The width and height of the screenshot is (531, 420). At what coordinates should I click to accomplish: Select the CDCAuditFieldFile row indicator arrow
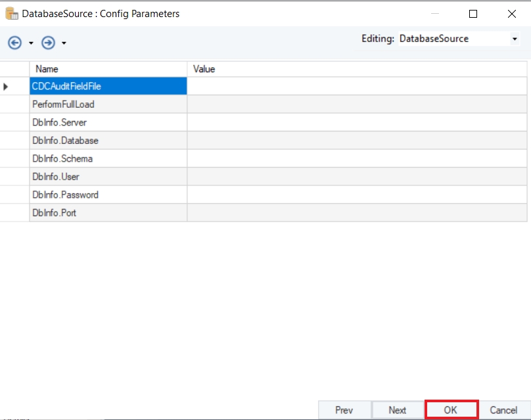pos(7,86)
